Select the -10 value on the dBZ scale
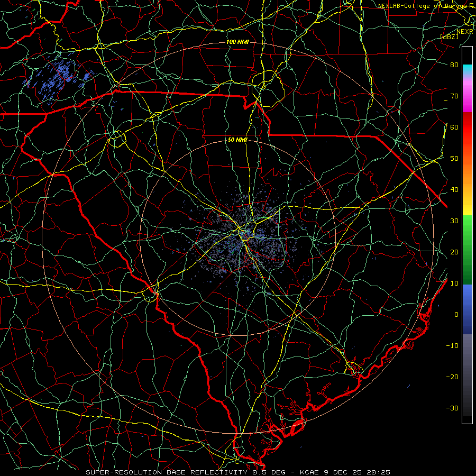This screenshot has width=476, height=476. pyautogui.click(x=452, y=346)
